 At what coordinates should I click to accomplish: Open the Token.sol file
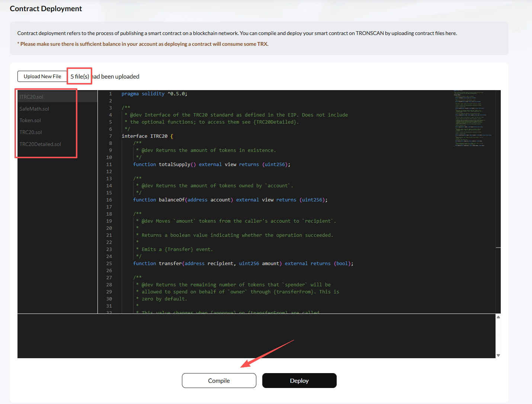[30, 120]
